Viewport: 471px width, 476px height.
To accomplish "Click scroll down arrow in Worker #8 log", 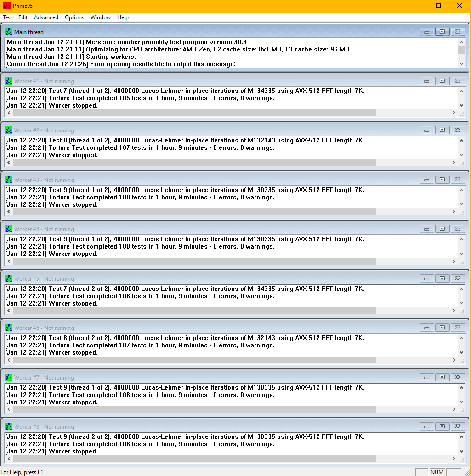I will point(462,451).
